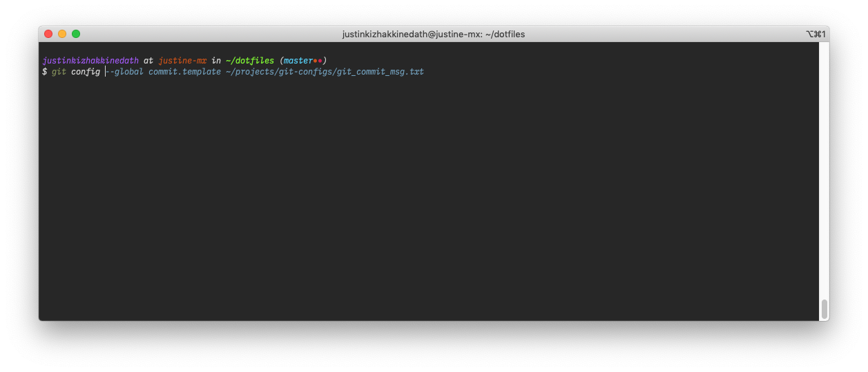Click the ⌥⌘1 window shortcut indicator
Screen dimensions: 868x372
(816, 34)
